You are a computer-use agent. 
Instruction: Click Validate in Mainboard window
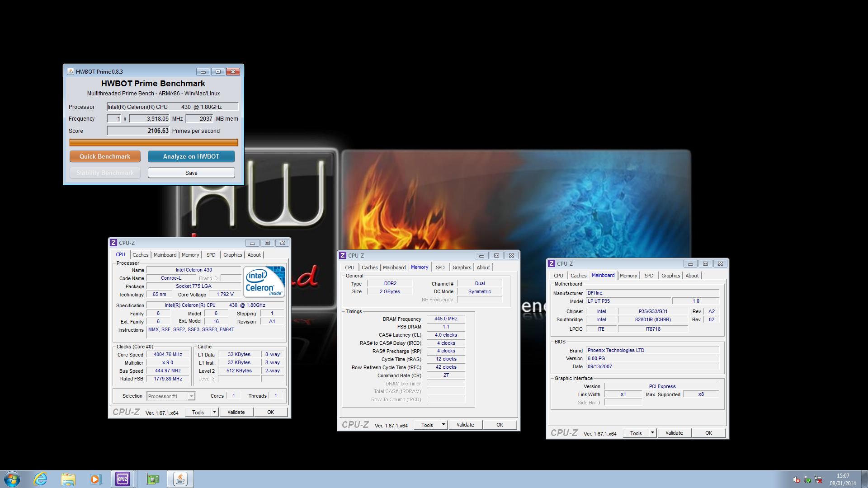tap(674, 433)
